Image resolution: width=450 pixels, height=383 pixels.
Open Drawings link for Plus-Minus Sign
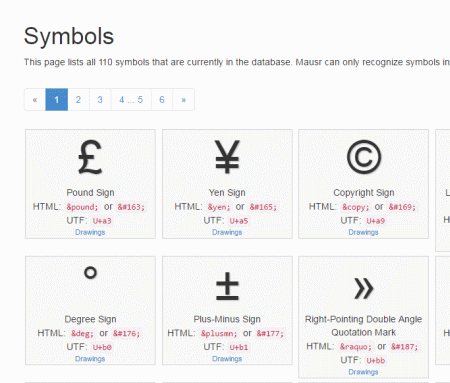click(x=227, y=359)
